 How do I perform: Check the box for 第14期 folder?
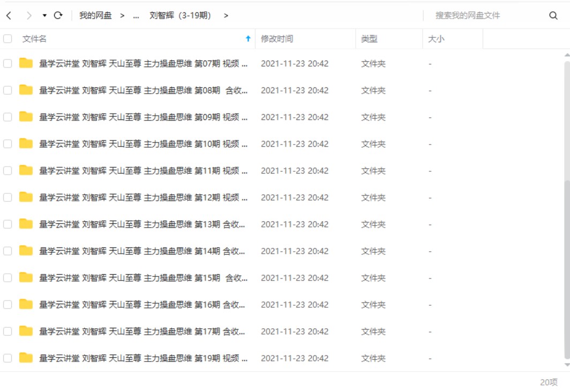click(x=7, y=251)
